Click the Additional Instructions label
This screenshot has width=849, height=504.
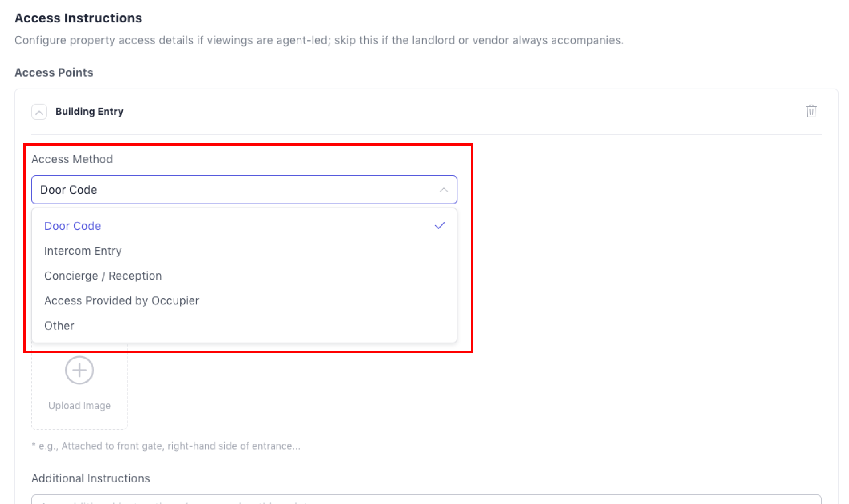(x=91, y=478)
